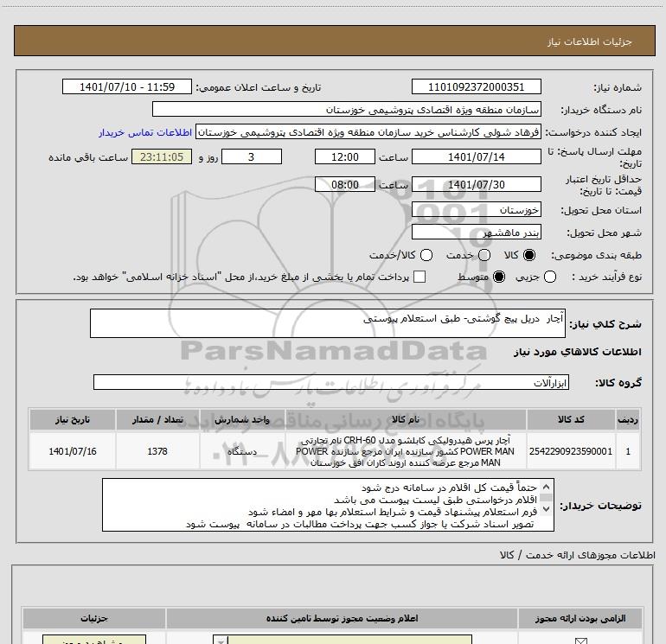
Task: Click the ایجاد کننده درخواست field
Action: tap(368, 132)
